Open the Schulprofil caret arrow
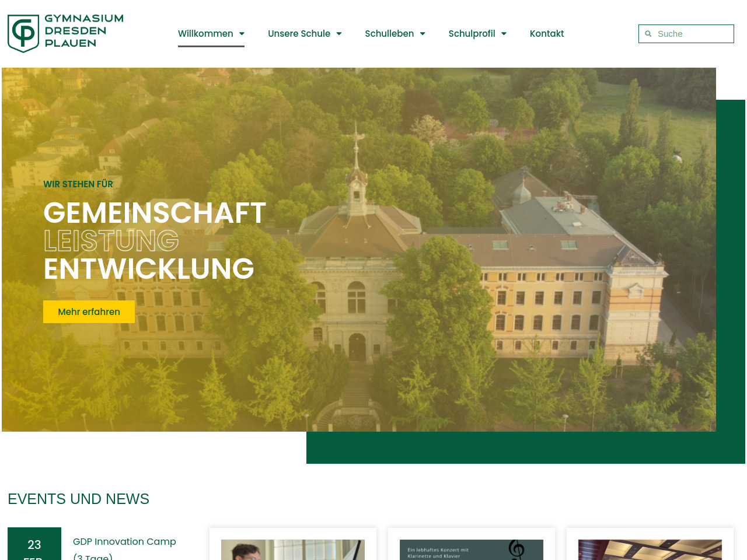 coord(504,34)
